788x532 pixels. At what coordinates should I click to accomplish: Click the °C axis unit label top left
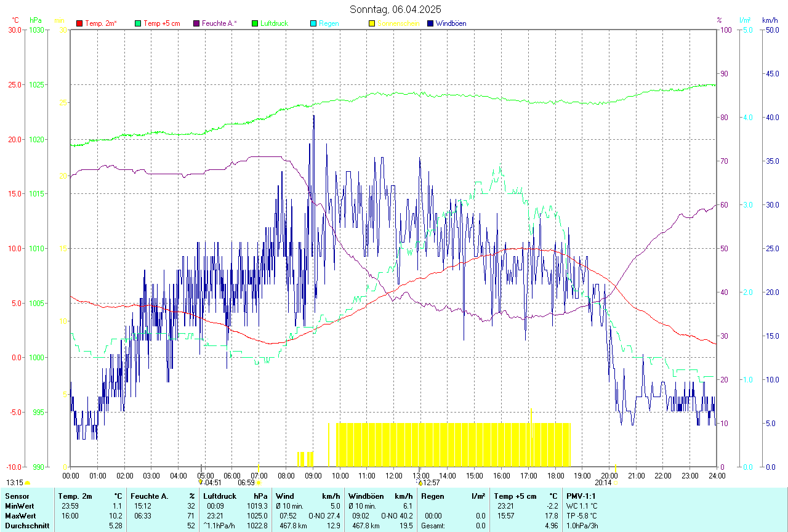coord(15,20)
